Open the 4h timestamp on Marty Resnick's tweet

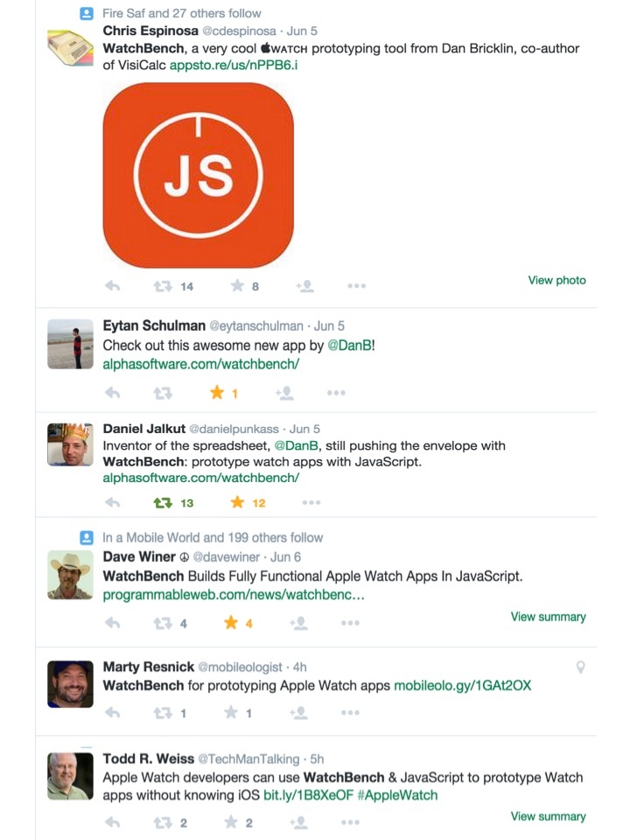pos(300,667)
